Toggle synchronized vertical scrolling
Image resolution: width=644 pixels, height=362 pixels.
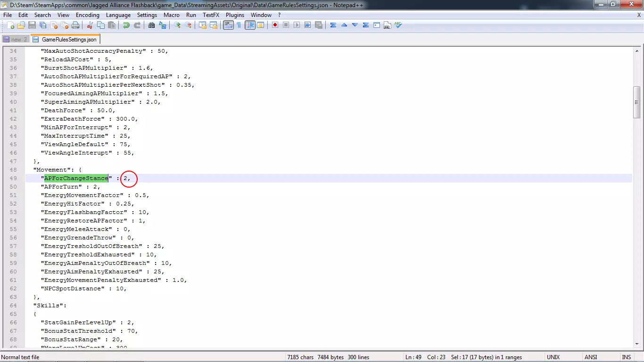[x=203, y=25]
